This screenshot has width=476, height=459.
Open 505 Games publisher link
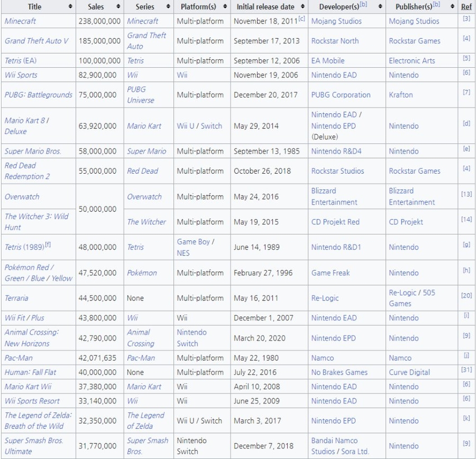point(412,298)
